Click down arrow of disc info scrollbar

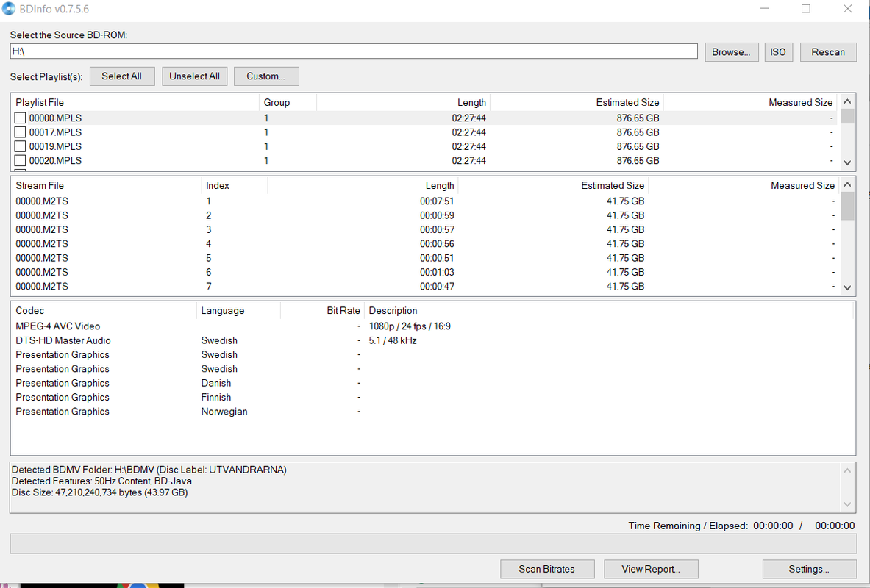[x=847, y=504]
